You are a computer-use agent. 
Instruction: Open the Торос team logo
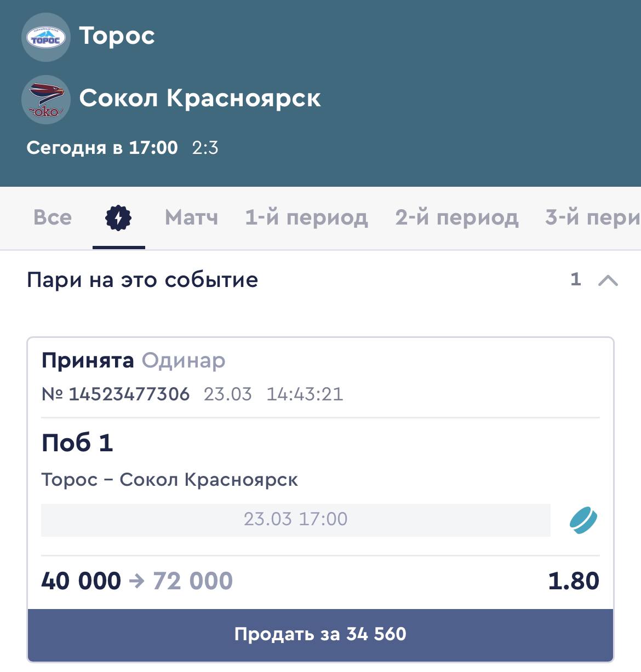[x=46, y=37]
